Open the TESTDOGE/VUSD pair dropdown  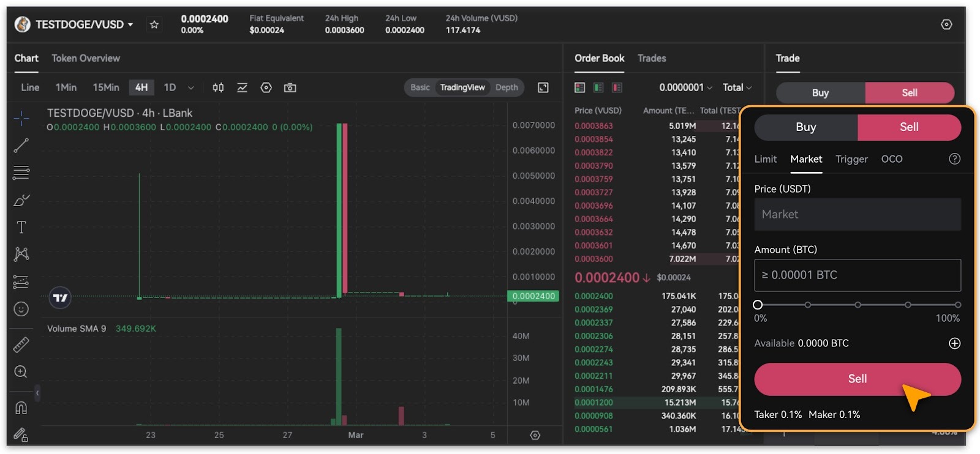tap(83, 24)
